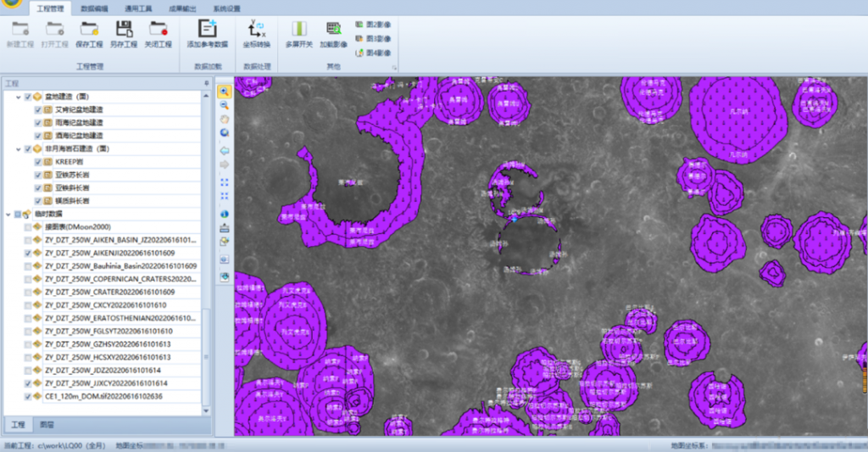Select the 工程管理 ribbon tab

point(50,8)
